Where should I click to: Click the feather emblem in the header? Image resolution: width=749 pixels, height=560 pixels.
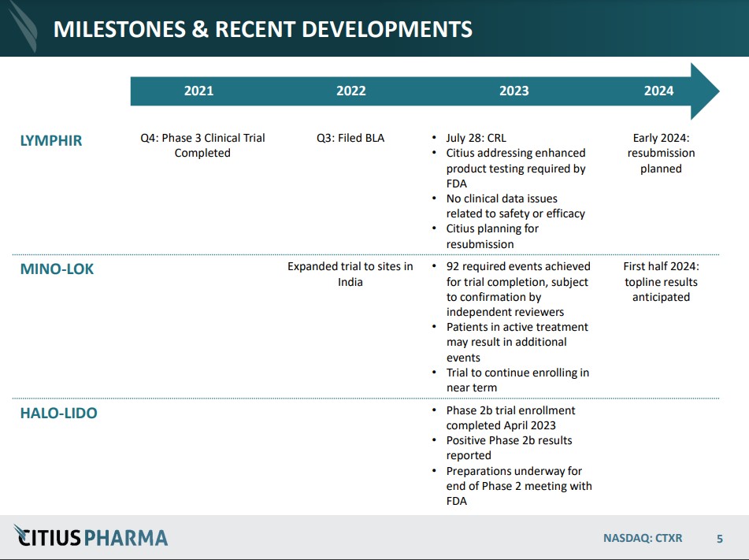(x=23, y=26)
